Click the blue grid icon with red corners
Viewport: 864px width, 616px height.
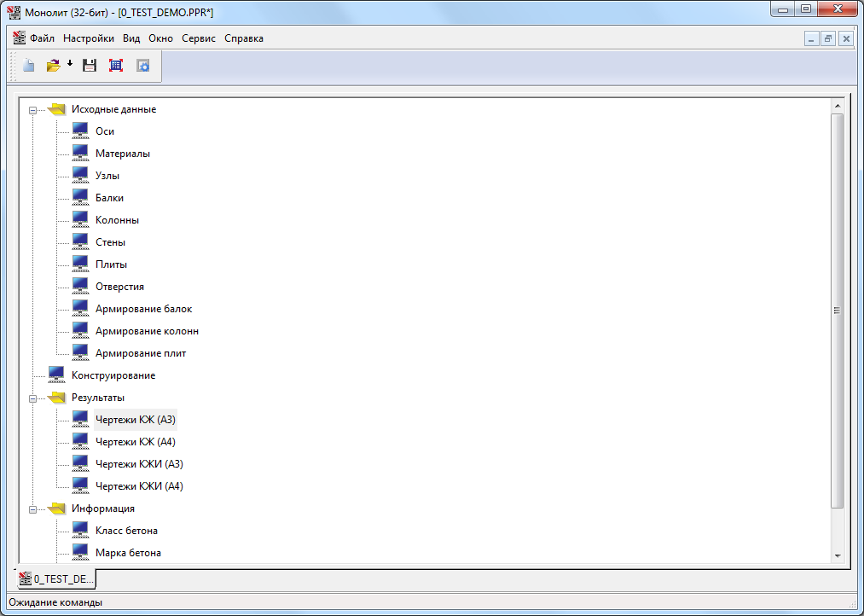(x=116, y=66)
